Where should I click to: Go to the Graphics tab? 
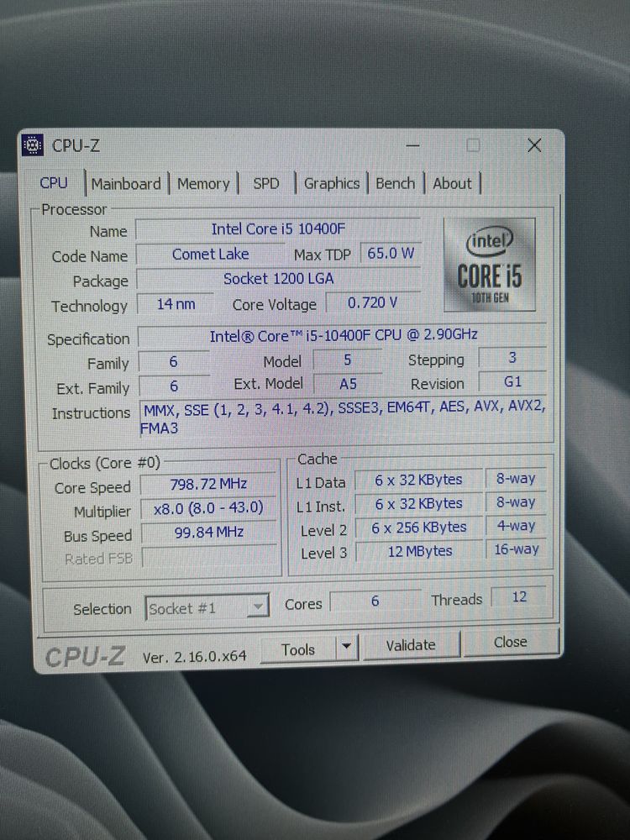(332, 183)
